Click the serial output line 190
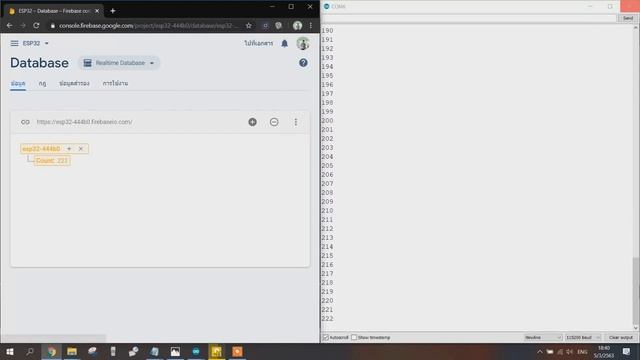 (327, 31)
